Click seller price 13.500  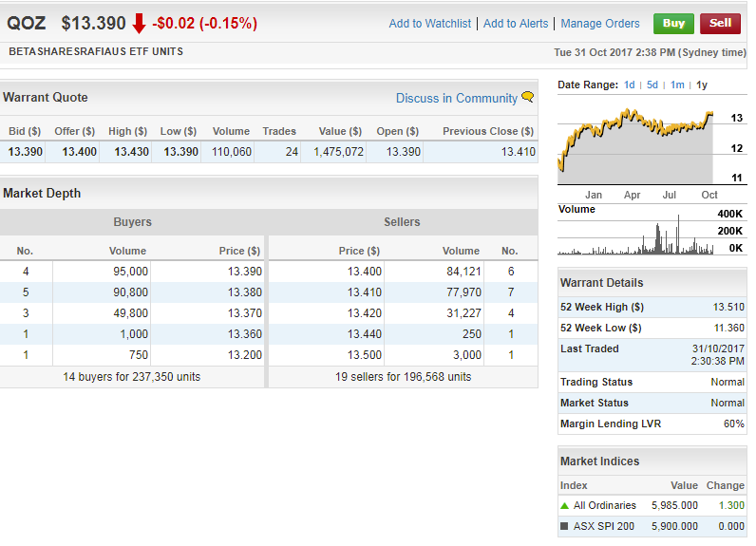[365, 355]
